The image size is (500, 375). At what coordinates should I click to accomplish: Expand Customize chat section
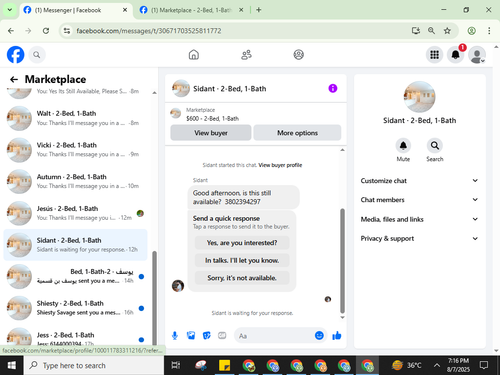(419, 181)
